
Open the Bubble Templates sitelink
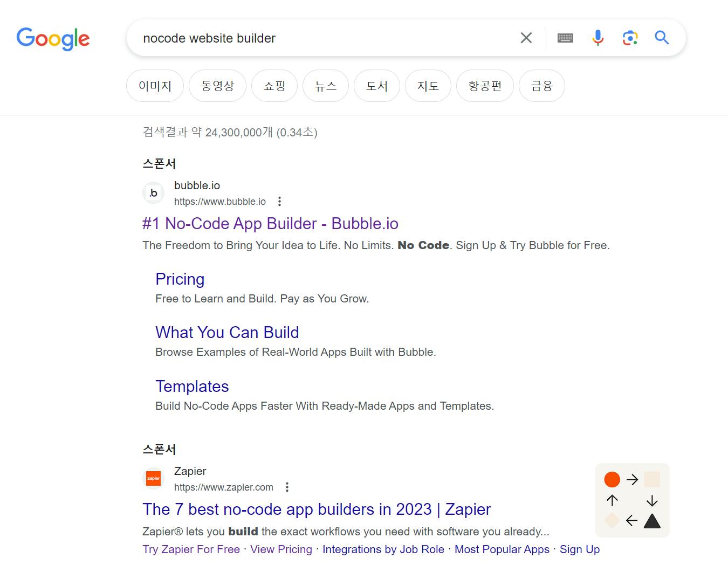coord(192,387)
